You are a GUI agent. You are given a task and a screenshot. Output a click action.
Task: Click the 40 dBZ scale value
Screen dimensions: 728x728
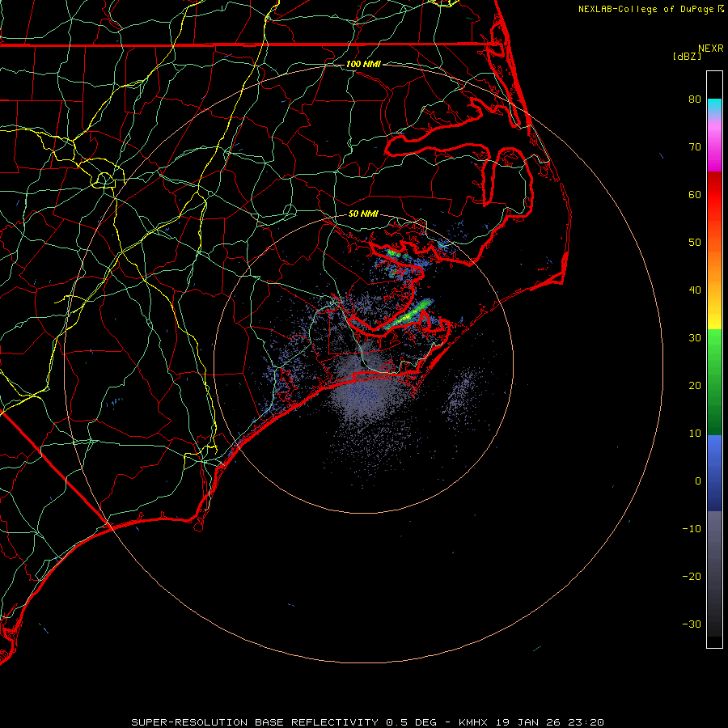pyautogui.click(x=695, y=290)
